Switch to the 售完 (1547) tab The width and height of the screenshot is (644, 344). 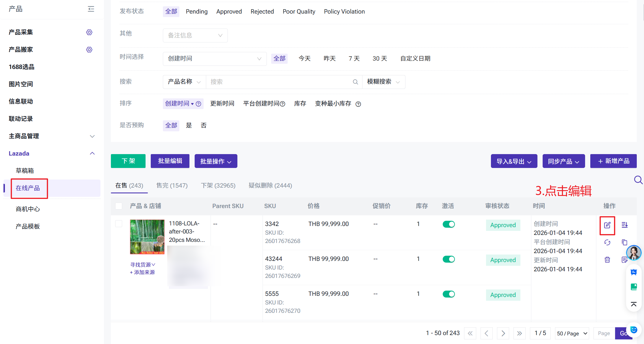(x=172, y=186)
